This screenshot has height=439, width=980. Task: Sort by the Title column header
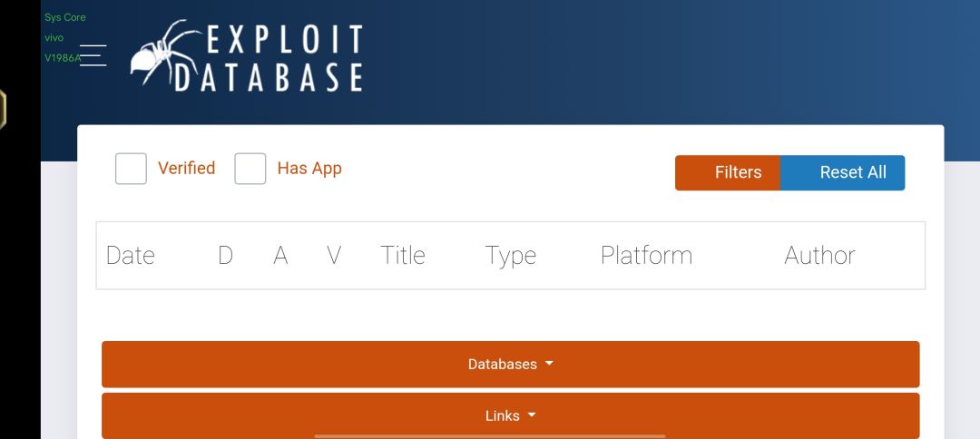(x=403, y=256)
